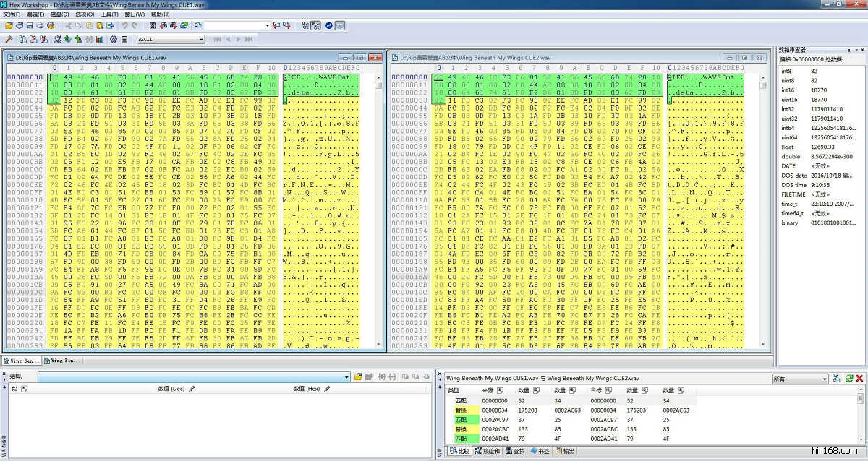Click the Save floppy disk icon
Image resolution: width=868 pixels, height=461 pixels.
(30, 25)
